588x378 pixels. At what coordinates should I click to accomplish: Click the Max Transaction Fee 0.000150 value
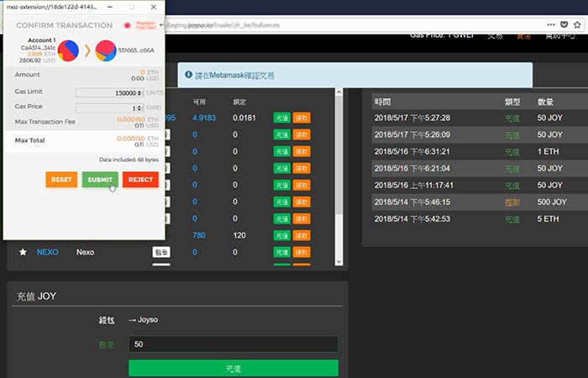[131, 119]
